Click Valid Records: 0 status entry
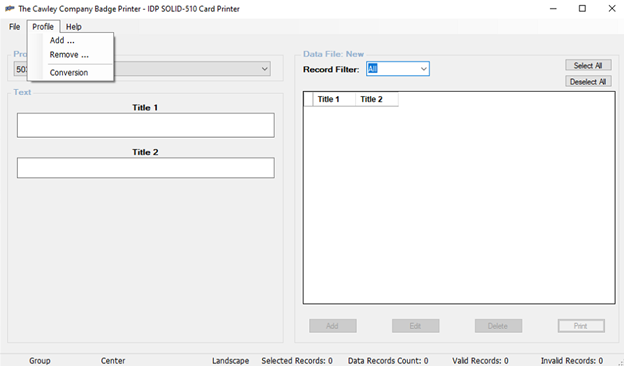The height and width of the screenshot is (366, 624). pyautogui.click(x=480, y=360)
